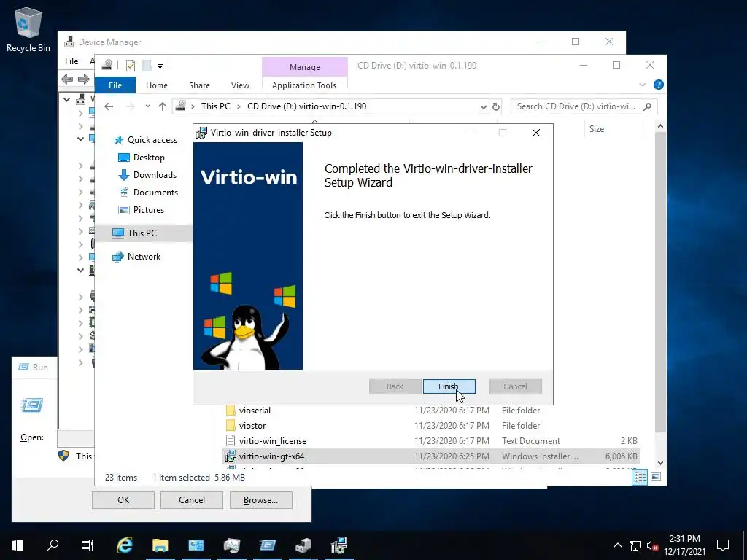Click the muted volume tray icon
The height and width of the screenshot is (560, 747).
tap(652, 545)
